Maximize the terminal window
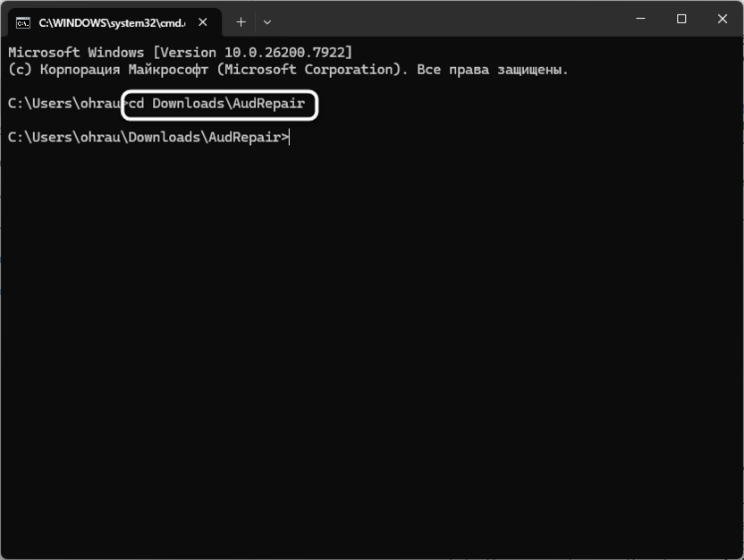The width and height of the screenshot is (744, 560). [x=681, y=19]
